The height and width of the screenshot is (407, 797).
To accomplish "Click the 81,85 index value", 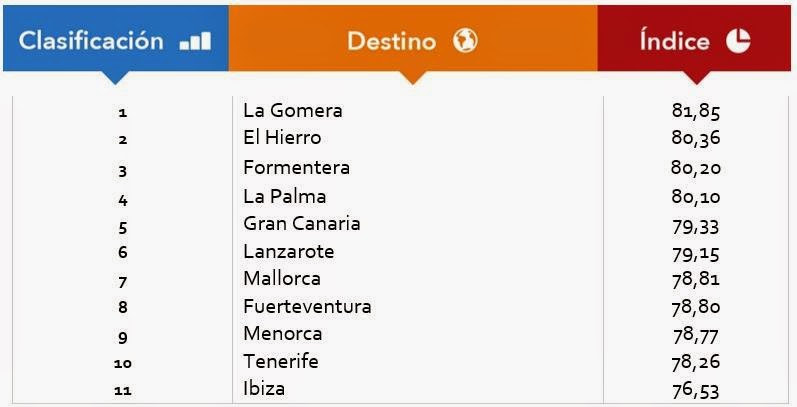I will coord(696,111).
